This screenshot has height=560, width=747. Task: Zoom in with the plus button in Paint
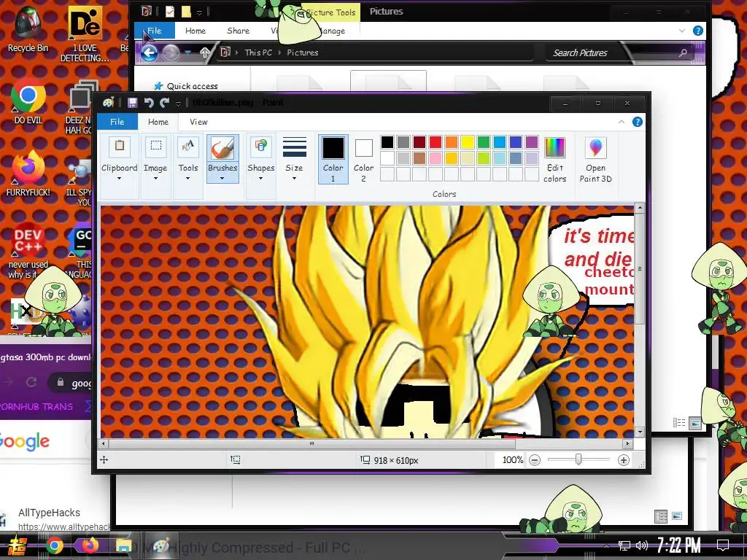(623, 460)
